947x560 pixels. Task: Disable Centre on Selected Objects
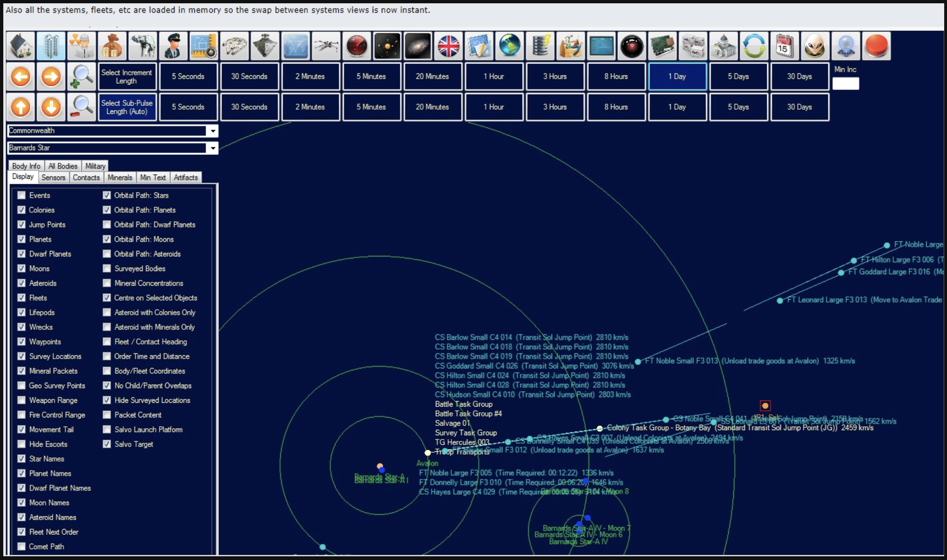107,297
